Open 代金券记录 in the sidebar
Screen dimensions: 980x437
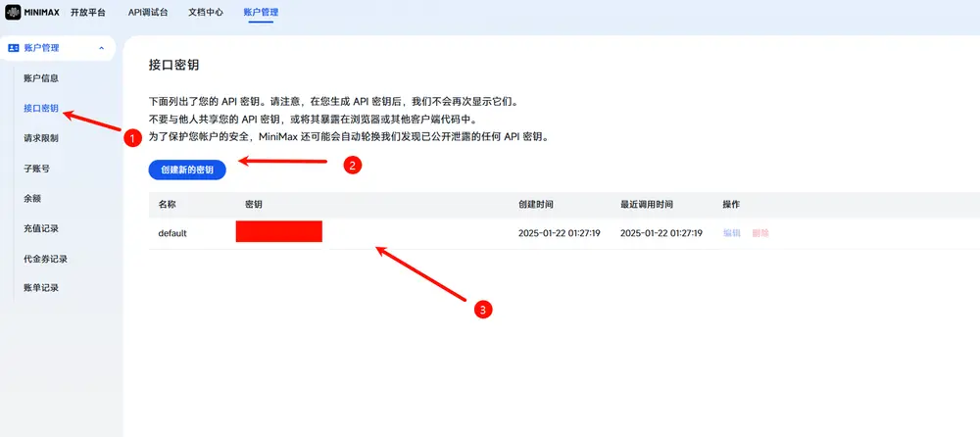pyautogui.click(x=46, y=259)
